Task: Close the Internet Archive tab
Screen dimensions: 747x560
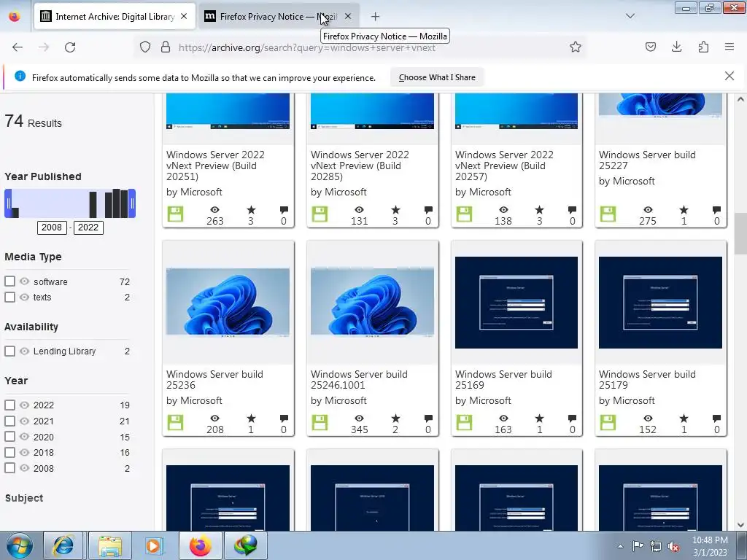Action: point(184,16)
